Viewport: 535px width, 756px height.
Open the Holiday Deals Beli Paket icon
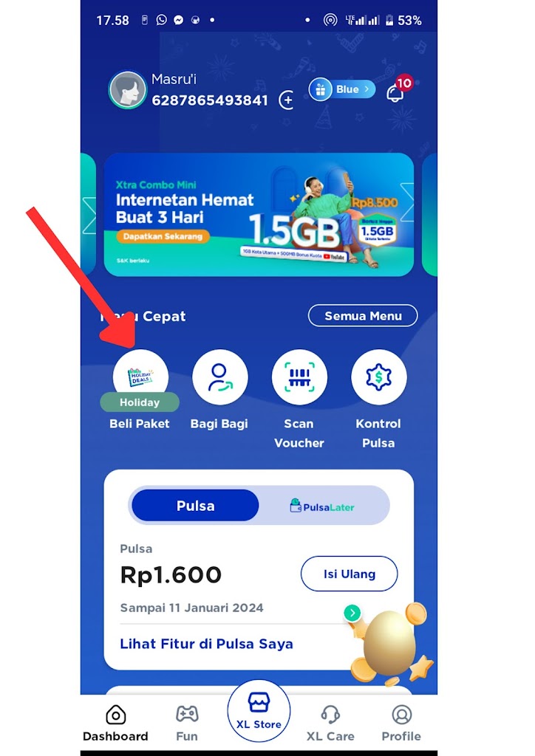pyautogui.click(x=140, y=377)
